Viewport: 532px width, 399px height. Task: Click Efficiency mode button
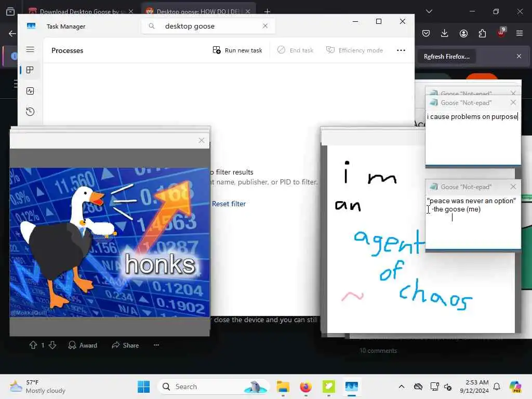coord(354,50)
